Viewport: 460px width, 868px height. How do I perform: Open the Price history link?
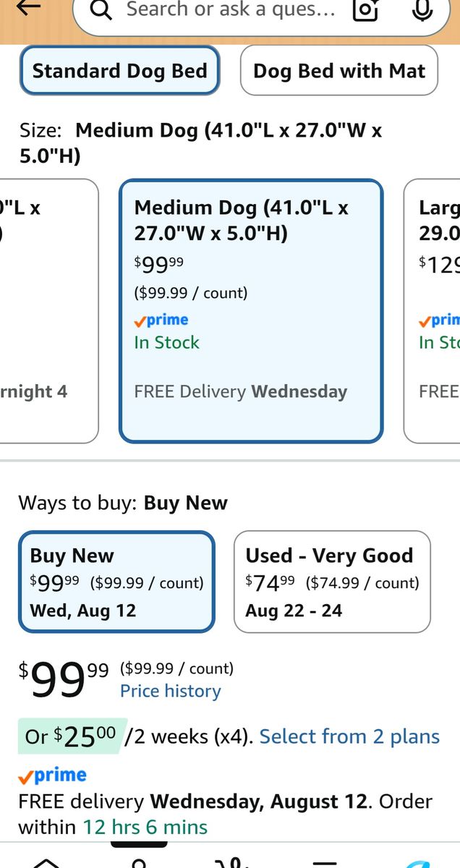171,691
